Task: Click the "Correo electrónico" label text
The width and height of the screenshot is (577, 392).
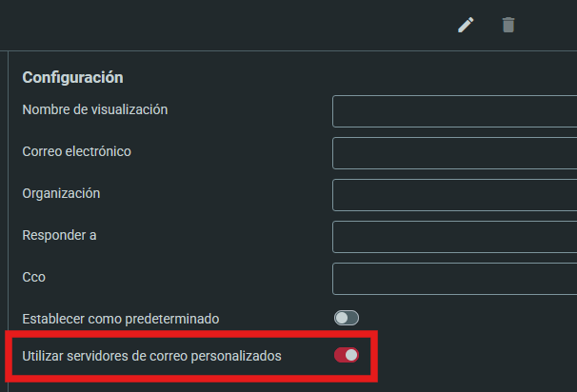Action: (77, 151)
